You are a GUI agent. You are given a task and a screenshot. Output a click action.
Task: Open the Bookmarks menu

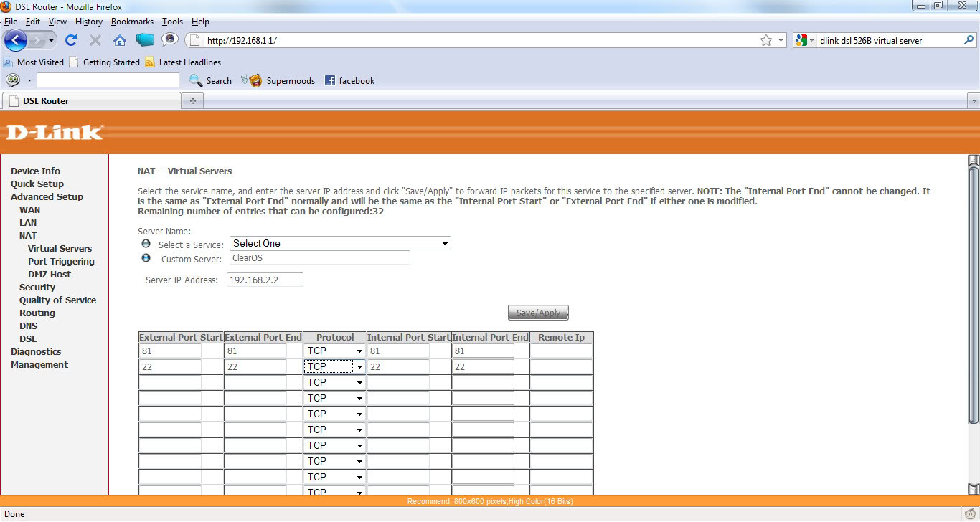pyautogui.click(x=132, y=22)
